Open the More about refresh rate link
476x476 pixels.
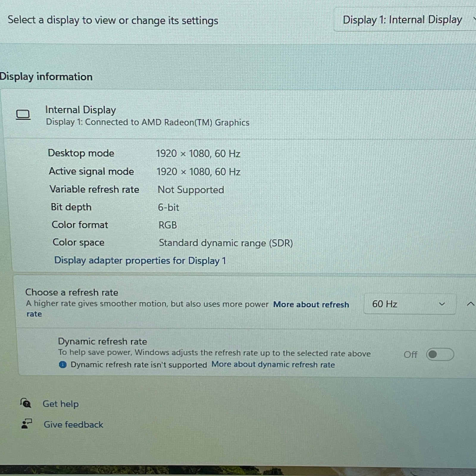[x=311, y=305]
